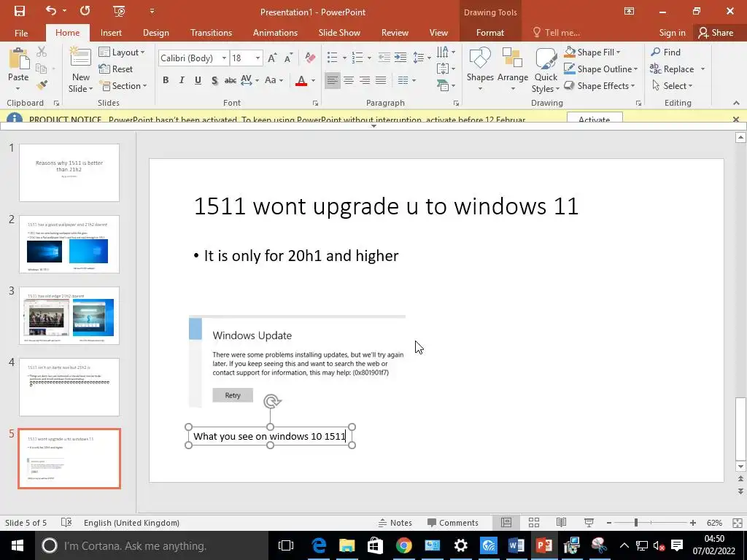Image resolution: width=747 pixels, height=560 pixels.
Task: Open the Notes pane from status bar
Action: pyautogui.click(x=395, y=522)
